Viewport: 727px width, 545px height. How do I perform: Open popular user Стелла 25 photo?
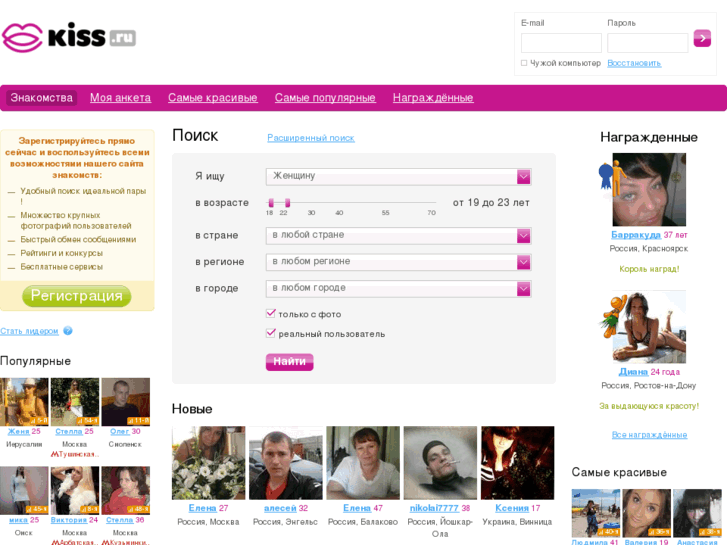[x=75, y=402]
